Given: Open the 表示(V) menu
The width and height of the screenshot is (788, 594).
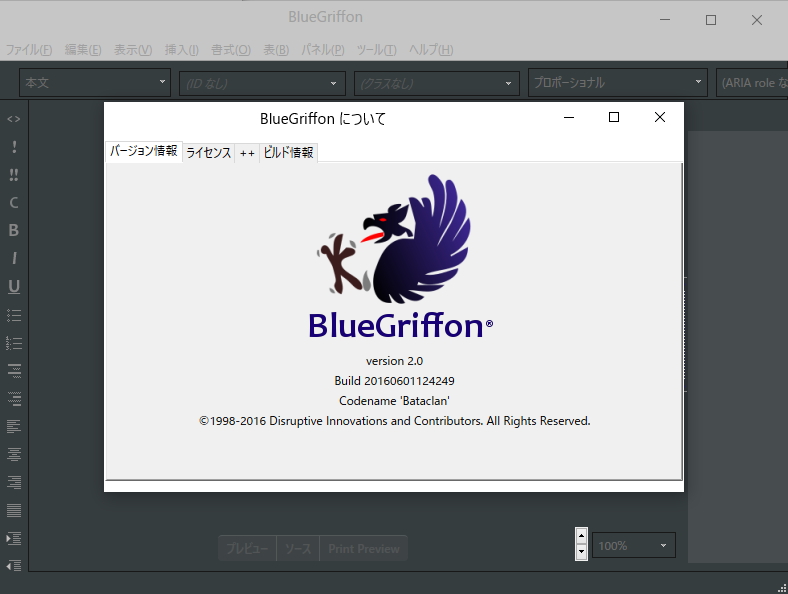Looking at the screenshot, I should coord(133,50).
